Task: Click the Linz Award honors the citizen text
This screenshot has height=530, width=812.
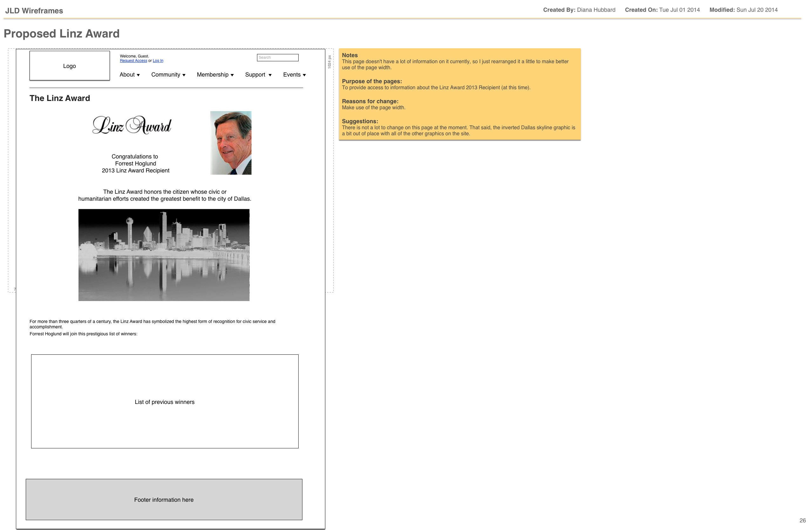Action: pyautogui.click(x=165, y=195)
